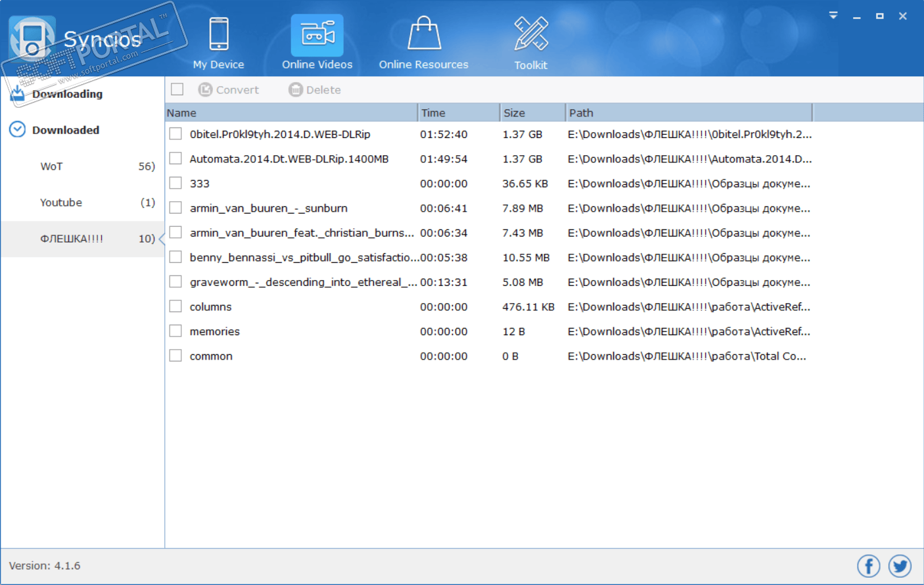
Task: Open the Toolkit section
Action: [x=531, y=43]
